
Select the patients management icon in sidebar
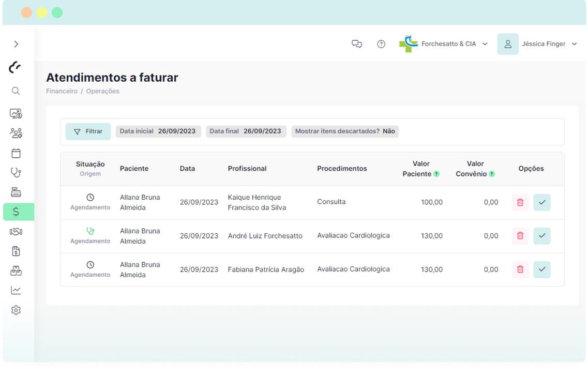tap(16, 133)
